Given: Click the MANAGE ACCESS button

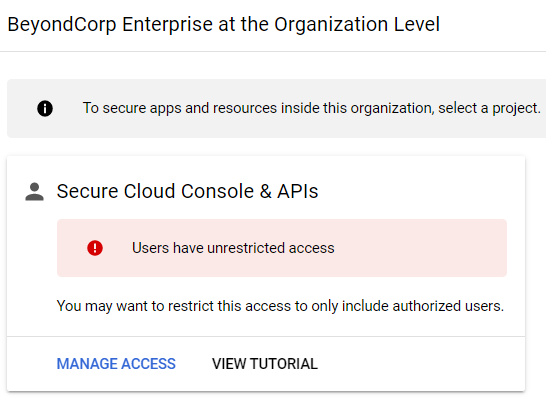Looking at the screenshot, I should pyautogui.click(x=116, y=364).
